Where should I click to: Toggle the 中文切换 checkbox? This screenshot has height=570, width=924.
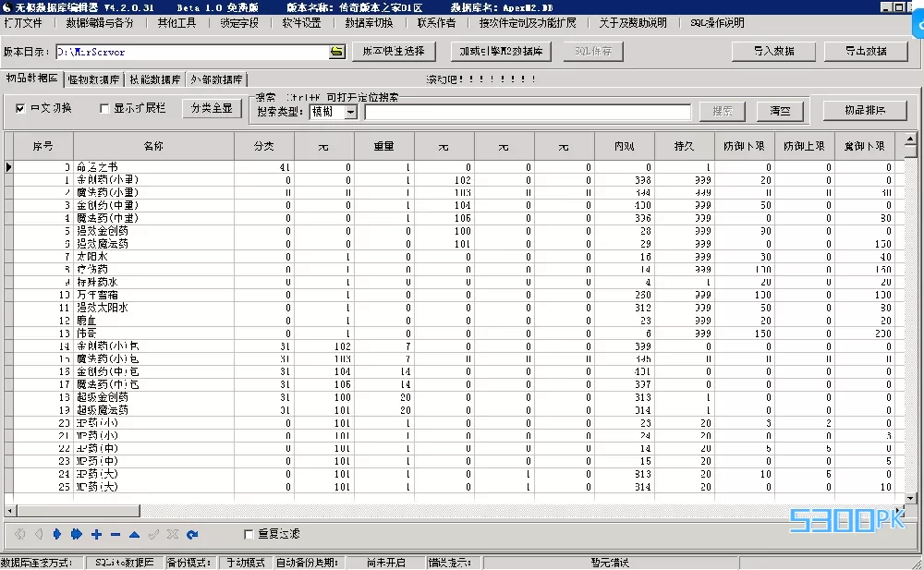tap(20, 108)
